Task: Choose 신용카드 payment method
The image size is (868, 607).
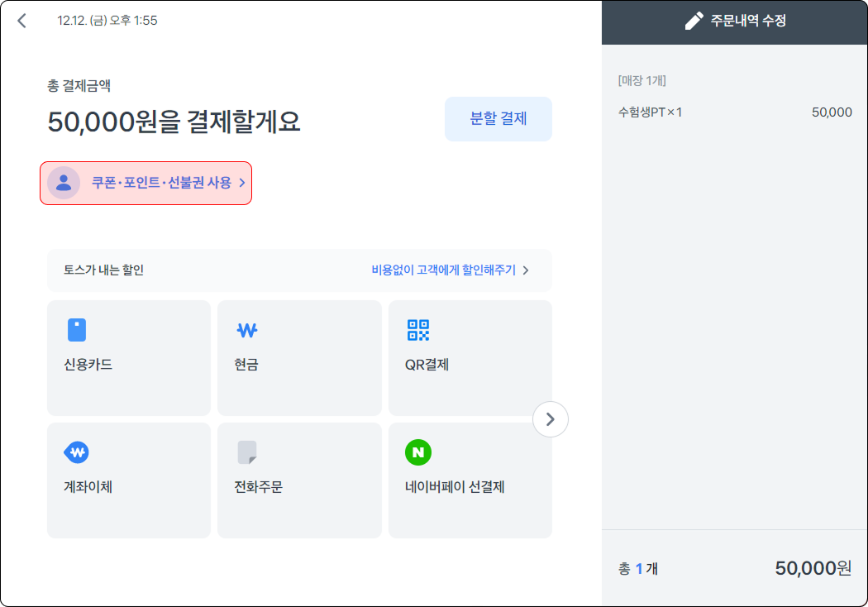Action: [128, 358]
